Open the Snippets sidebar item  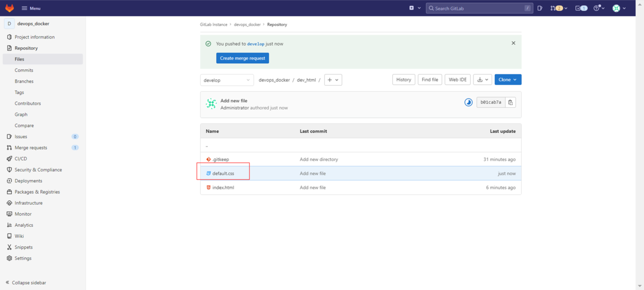click(24, 247)
